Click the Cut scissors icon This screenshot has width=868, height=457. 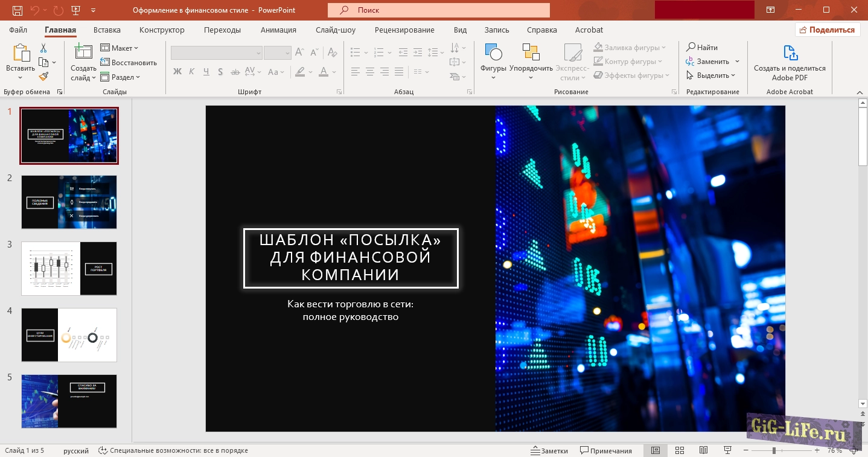click(x=43, y=48)
